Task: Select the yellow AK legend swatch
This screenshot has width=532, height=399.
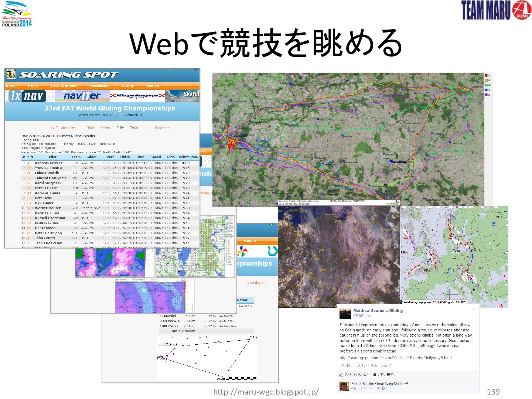Action: click(x=486, y=81)
